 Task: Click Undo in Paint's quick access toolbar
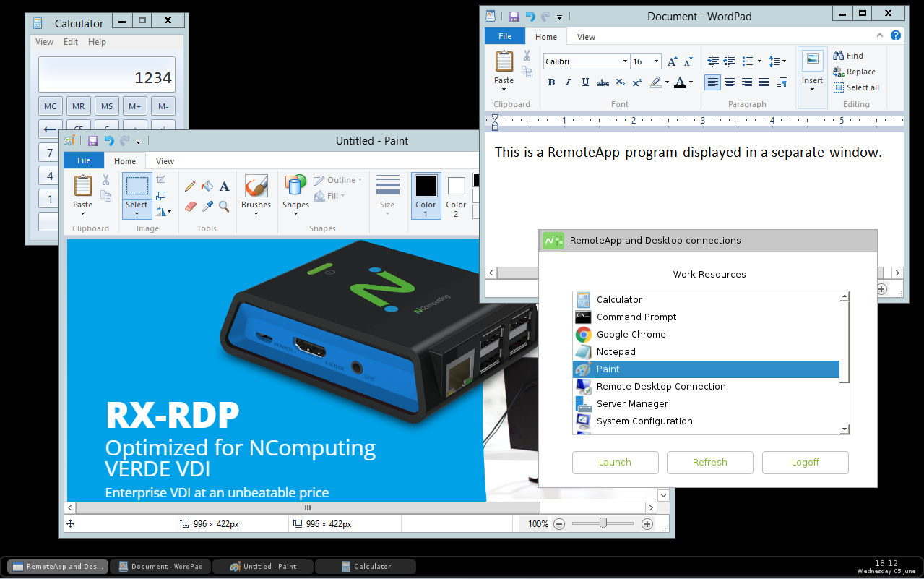click(109, 141)
